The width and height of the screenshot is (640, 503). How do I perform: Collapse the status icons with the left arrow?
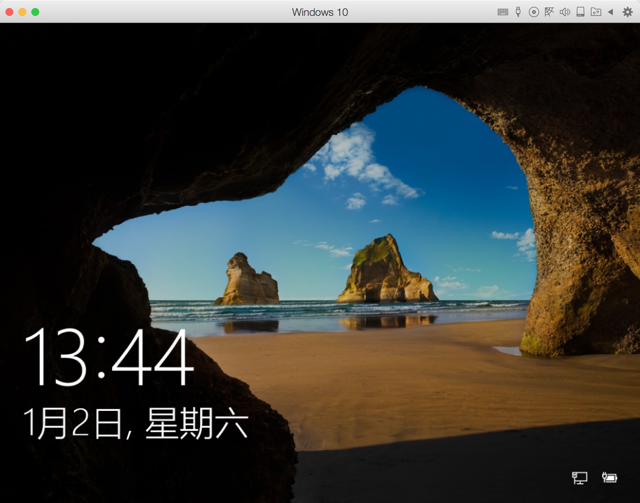[611, 12]
